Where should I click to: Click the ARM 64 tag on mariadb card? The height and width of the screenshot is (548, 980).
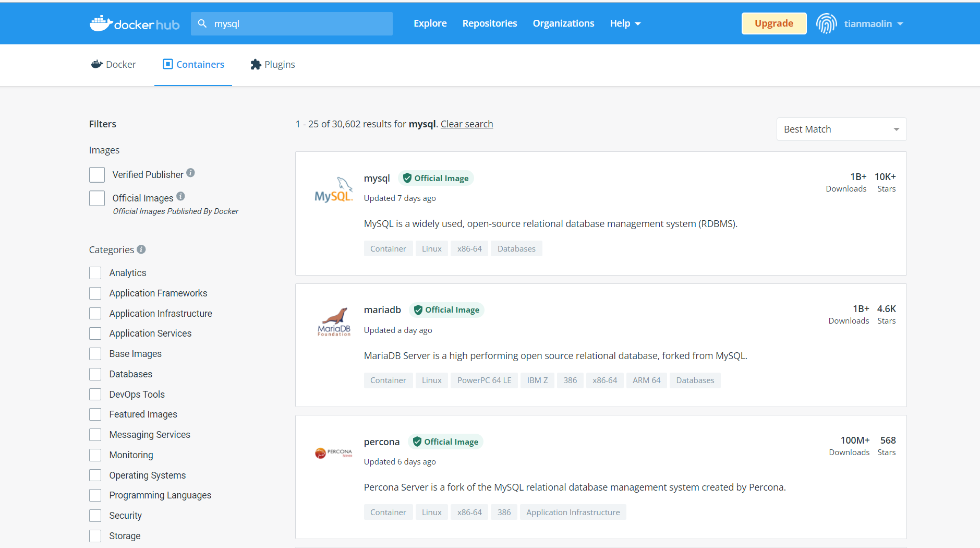(x=647, y=380)
